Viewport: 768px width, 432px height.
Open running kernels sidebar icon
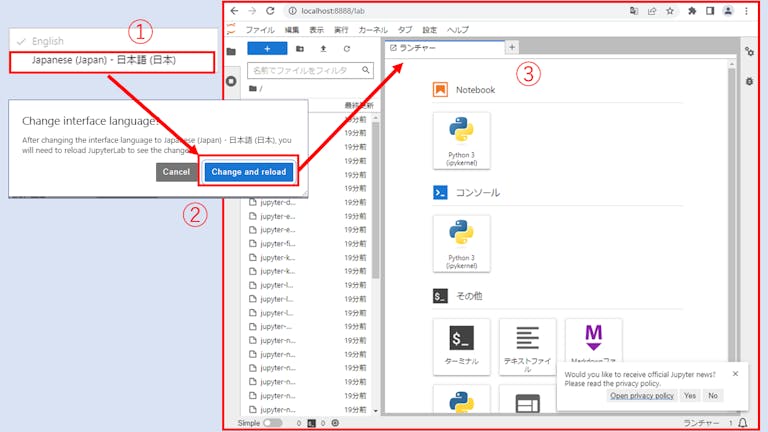point(232,81)
